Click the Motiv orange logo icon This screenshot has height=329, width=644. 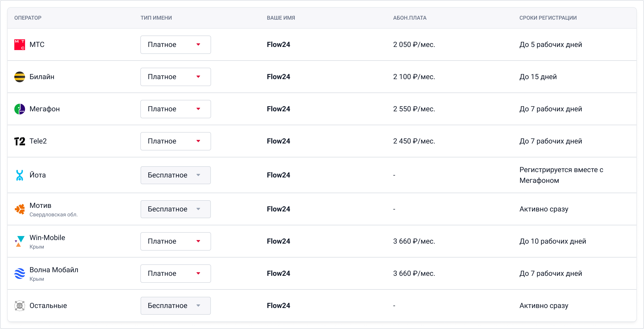coord(19,209)
